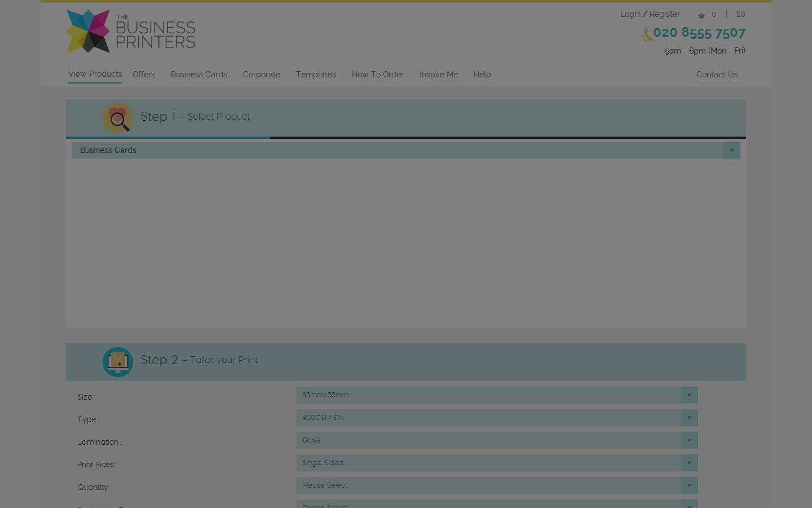Click the Business Printers logo
Image resolution: width=812 pixels, height=508 pixels.
click(130, 31)
